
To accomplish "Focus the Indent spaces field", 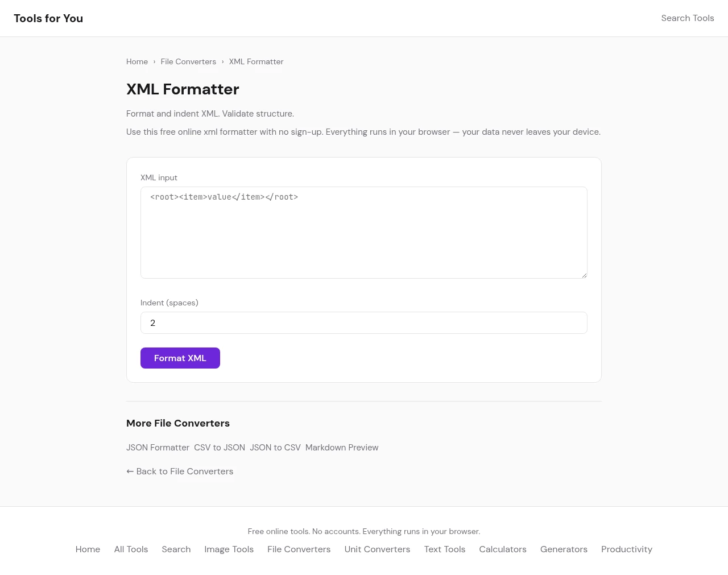I will pos(364,323).
